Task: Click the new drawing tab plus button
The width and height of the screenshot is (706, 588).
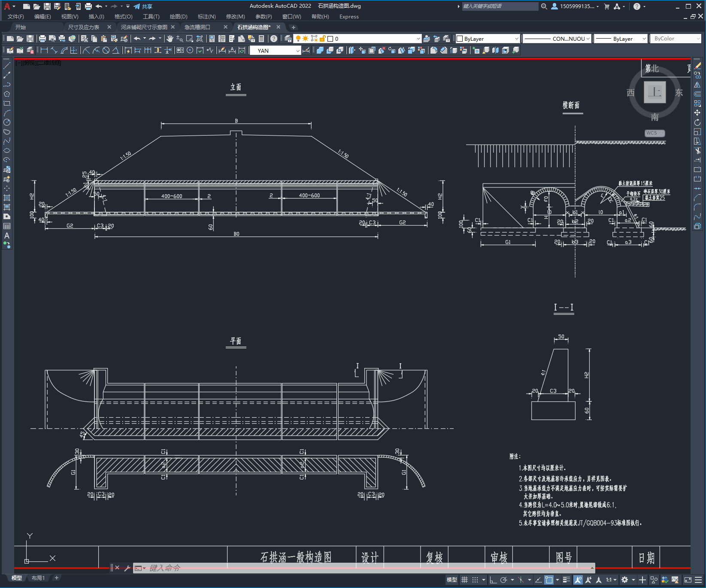Action: click(294, 27)
